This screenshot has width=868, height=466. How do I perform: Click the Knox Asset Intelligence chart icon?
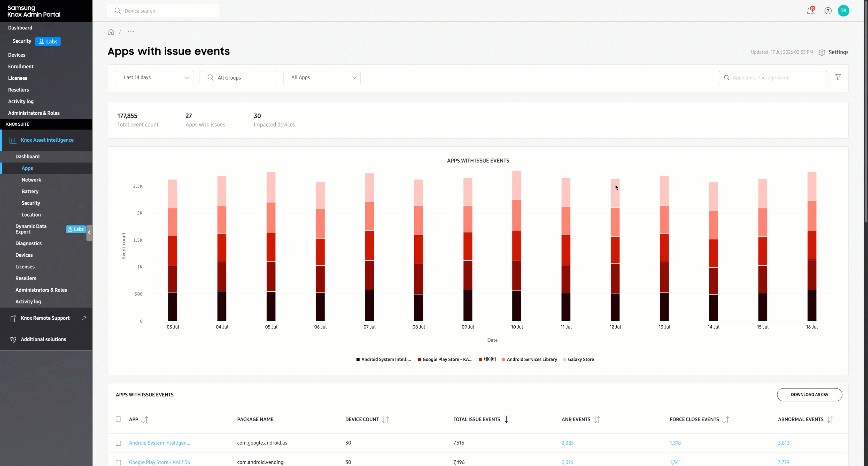13,140
